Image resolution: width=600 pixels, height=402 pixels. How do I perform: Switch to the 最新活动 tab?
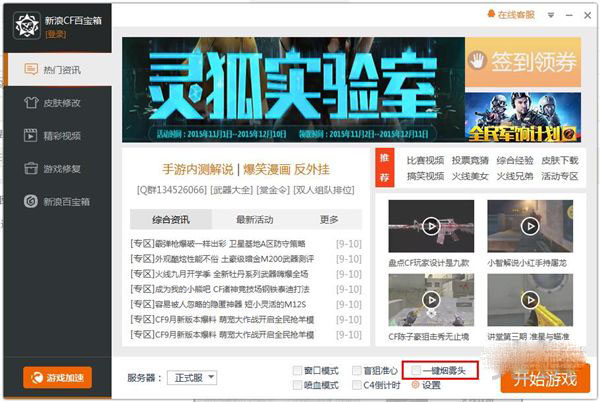255,219
